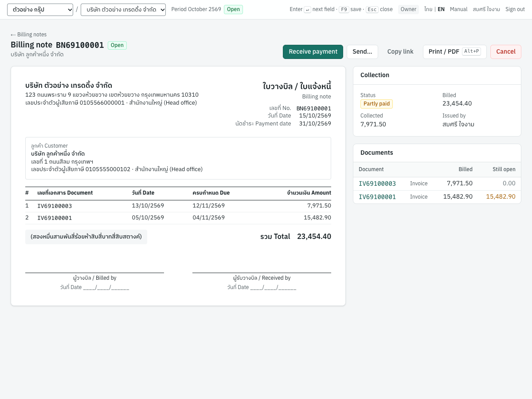Click due date 12/11/2569 in table
Image resolution: width=532 pixels, height=399 pixels.
pos(208,206)
